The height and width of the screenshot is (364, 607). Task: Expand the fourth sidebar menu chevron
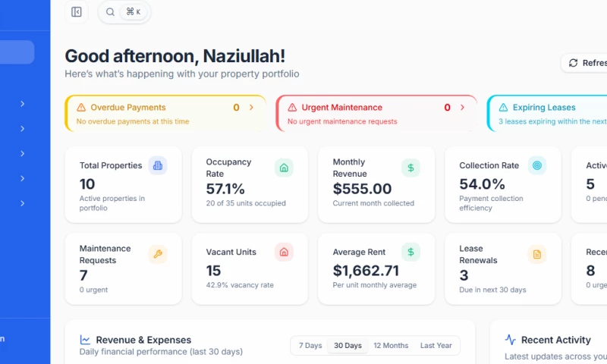23,178
